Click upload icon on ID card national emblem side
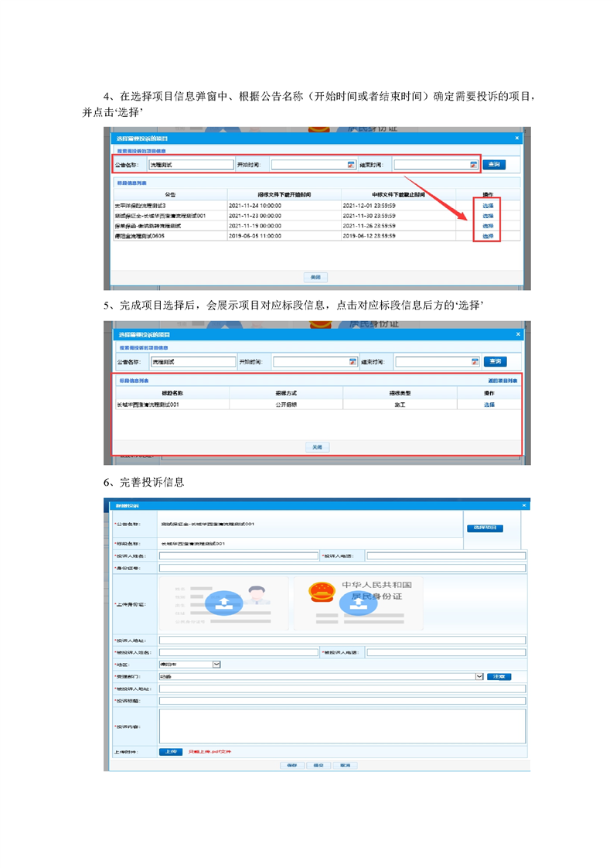 358,603
